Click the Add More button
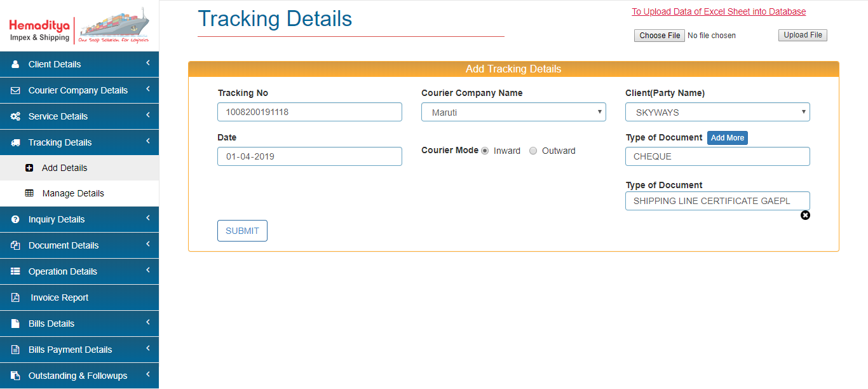This screenshot has width=868, height=389. coord(727,138)
